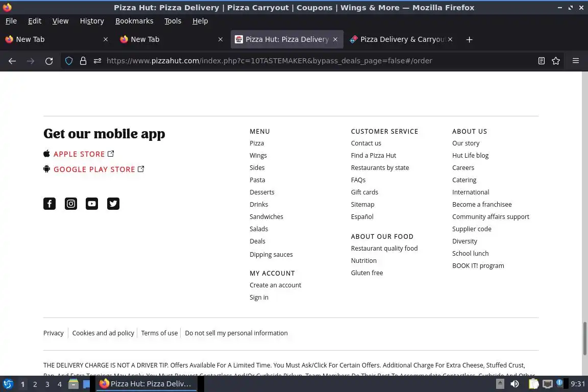The width and height of the screenshot is (588, 392).
Task: Open Pizza Hut Twitter icon
Action: [x=113, y=204]
